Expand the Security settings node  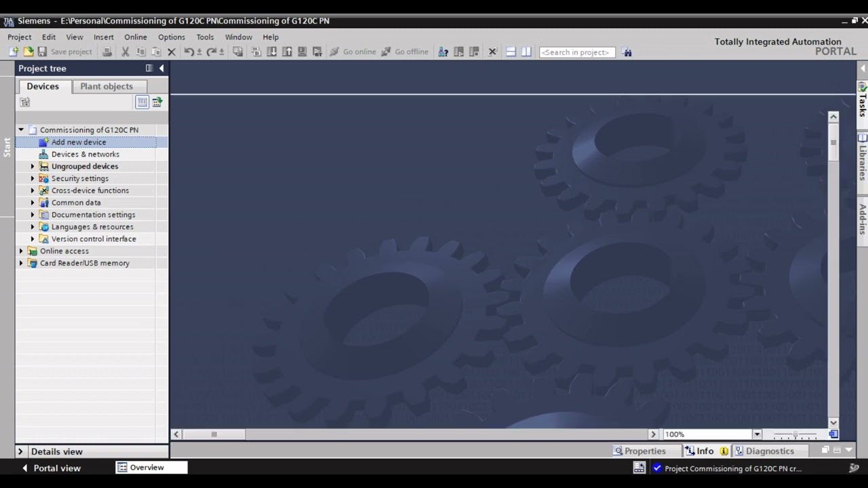pos(32,178)
